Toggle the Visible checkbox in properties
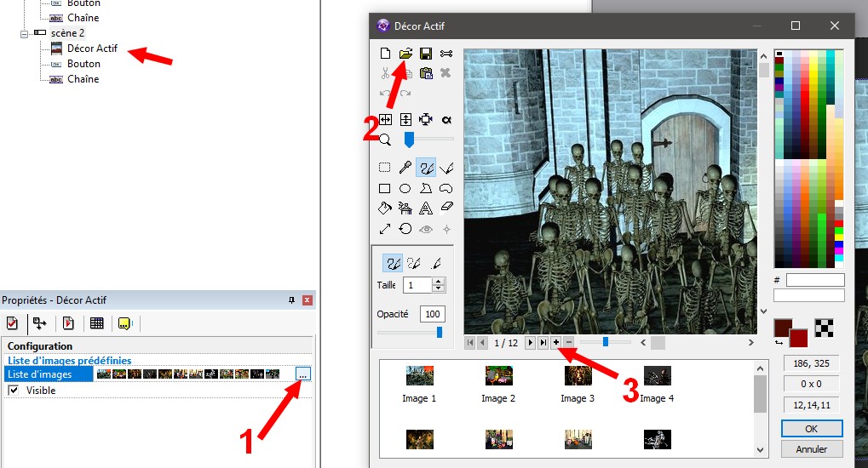 14,391
